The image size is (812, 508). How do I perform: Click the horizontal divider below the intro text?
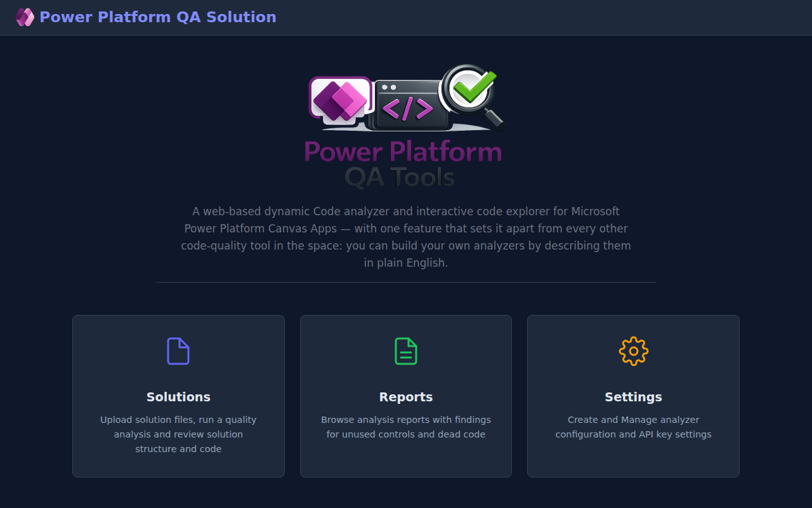coord(406,282)
